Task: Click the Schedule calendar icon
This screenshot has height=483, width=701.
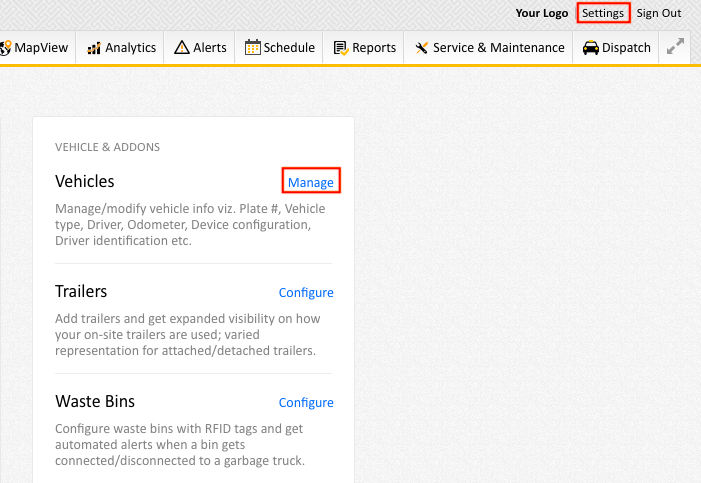Action: coord(253,47)
